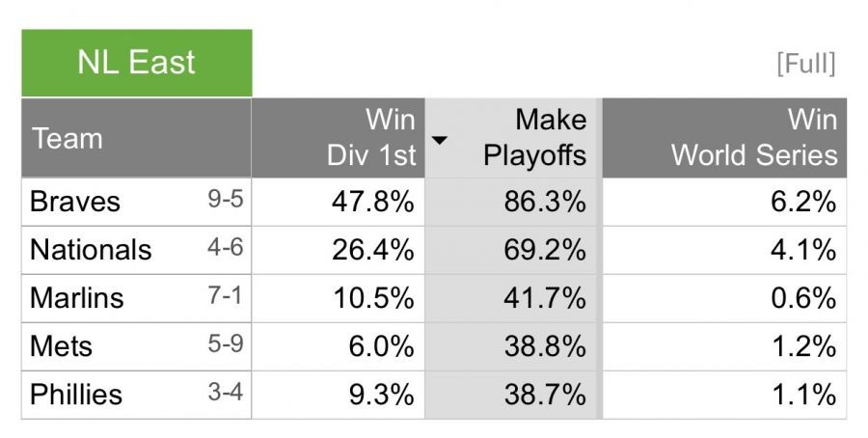
Task: Open the Nationals team link
Action: coord(91,250)
